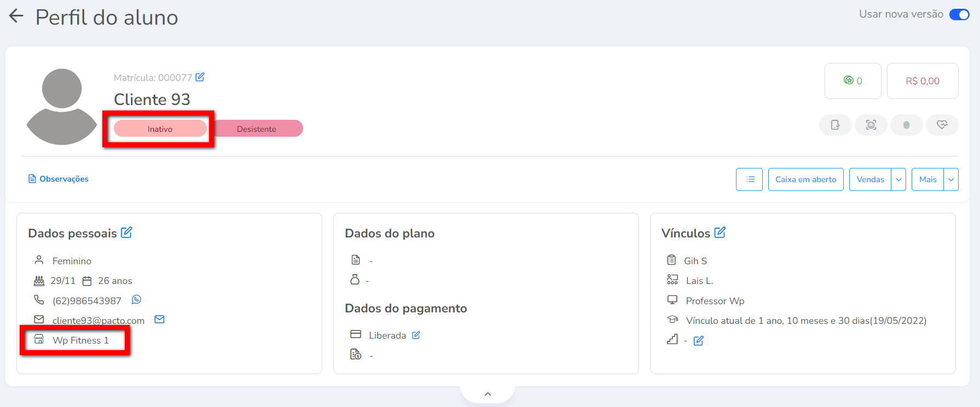980x407 pixels.
Task: Edit the Vínculos section
Action: click(x=720, y=232)
